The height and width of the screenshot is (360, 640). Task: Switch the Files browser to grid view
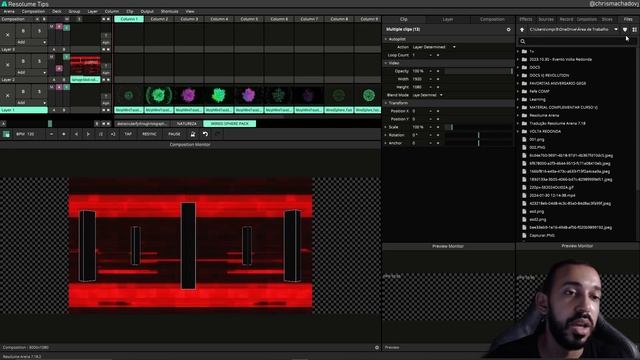634,29
